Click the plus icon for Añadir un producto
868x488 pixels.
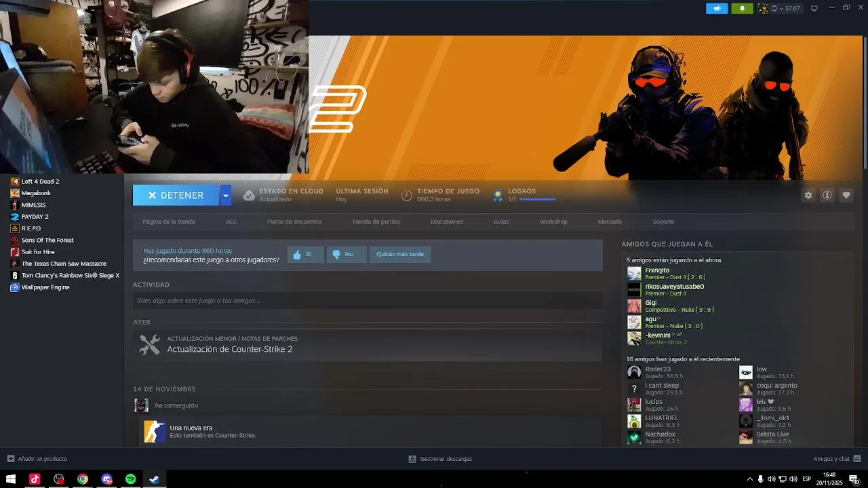(10, 459)
